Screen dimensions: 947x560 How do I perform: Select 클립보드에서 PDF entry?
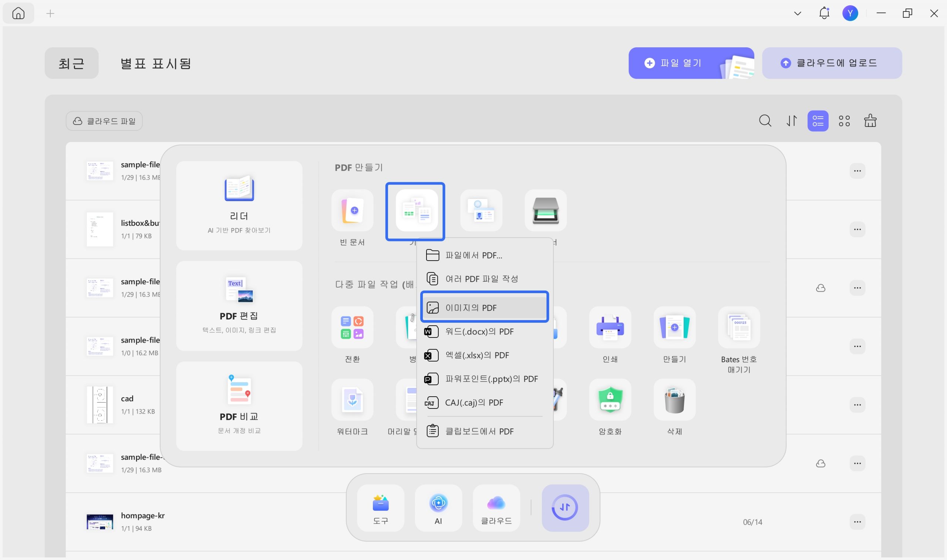485,431
